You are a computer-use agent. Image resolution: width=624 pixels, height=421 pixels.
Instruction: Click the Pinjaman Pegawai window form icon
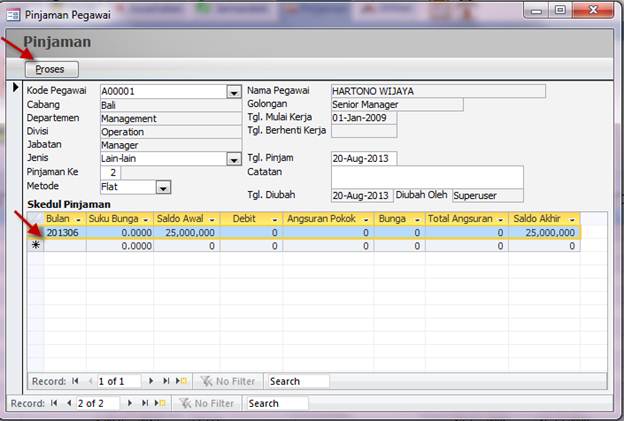pos(13,15)
